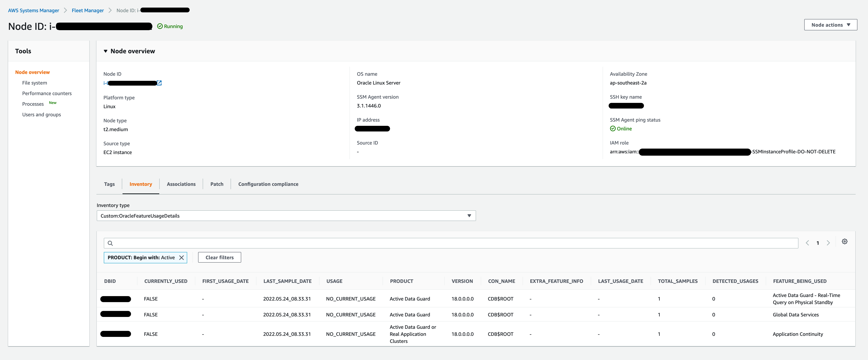The width and height of the screenshot is (868, 360).
Task: Collapse the Node overview section
Action: pyautogui.click(x=105, y=51)
